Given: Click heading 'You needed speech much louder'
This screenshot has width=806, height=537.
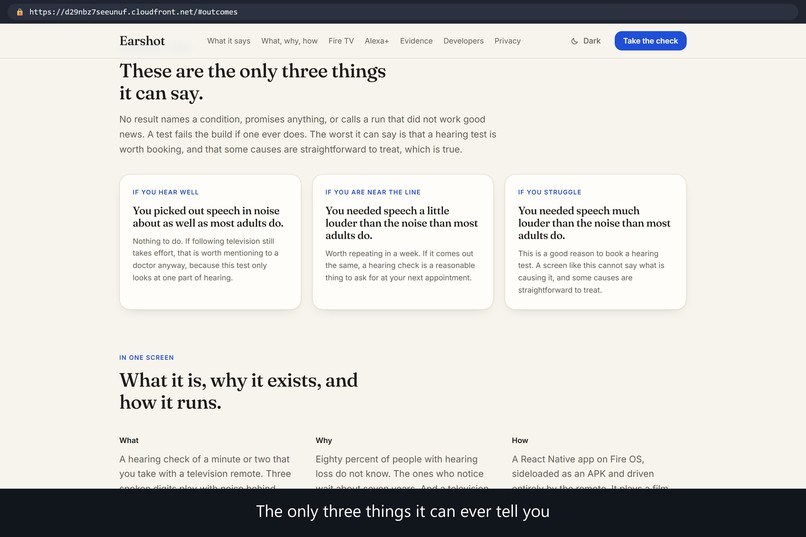Looking at the screenshot, I should [x=594, y=223].
